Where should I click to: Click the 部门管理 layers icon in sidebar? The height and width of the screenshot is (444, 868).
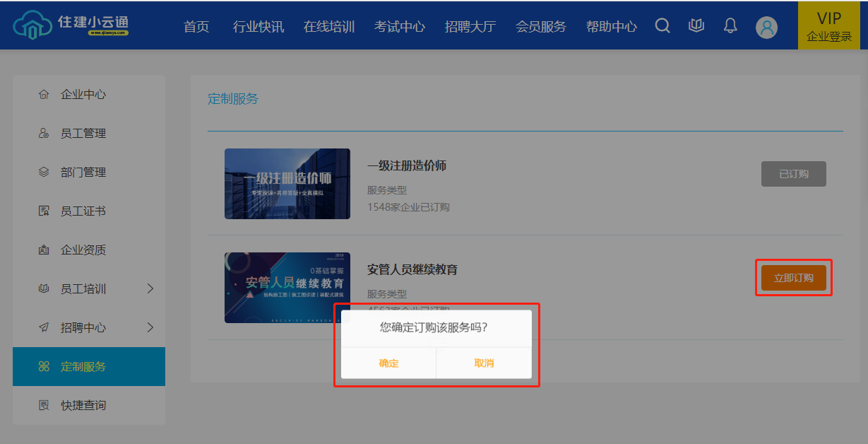(x=44, y=173)
